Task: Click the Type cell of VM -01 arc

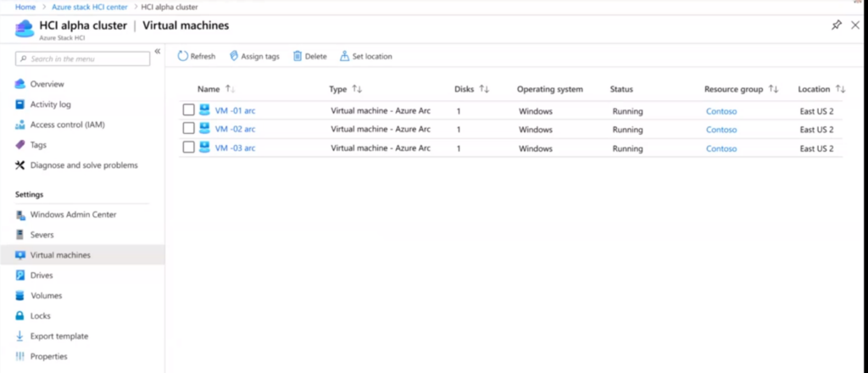Action: pos(381,111)
